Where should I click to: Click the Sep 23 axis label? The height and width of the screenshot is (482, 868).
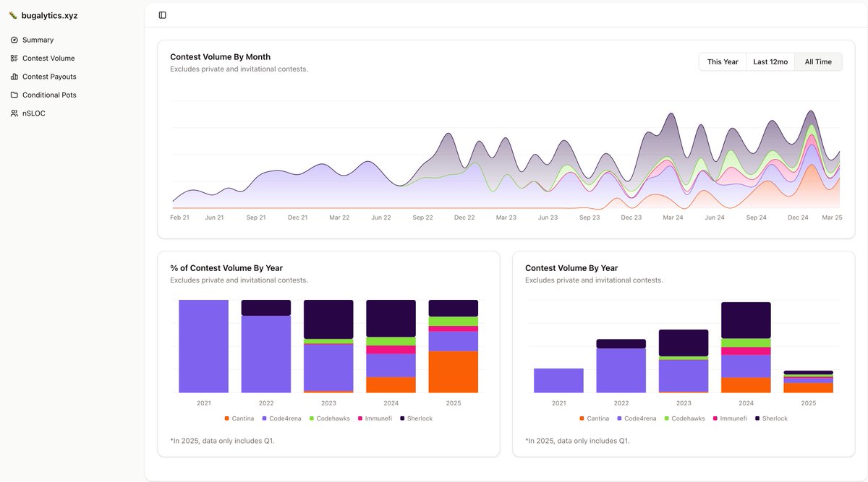[x=590, y=218]
